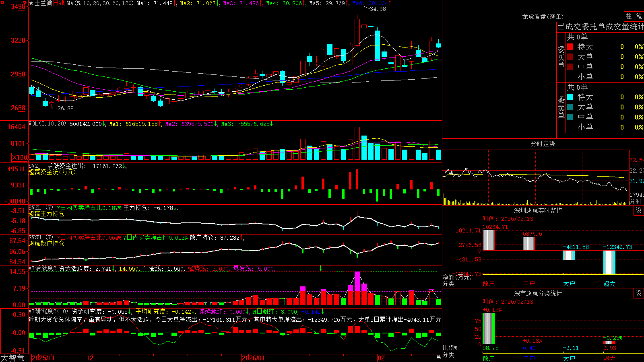Click the 超赢资金流(万元) yellow label

point(52,172)
